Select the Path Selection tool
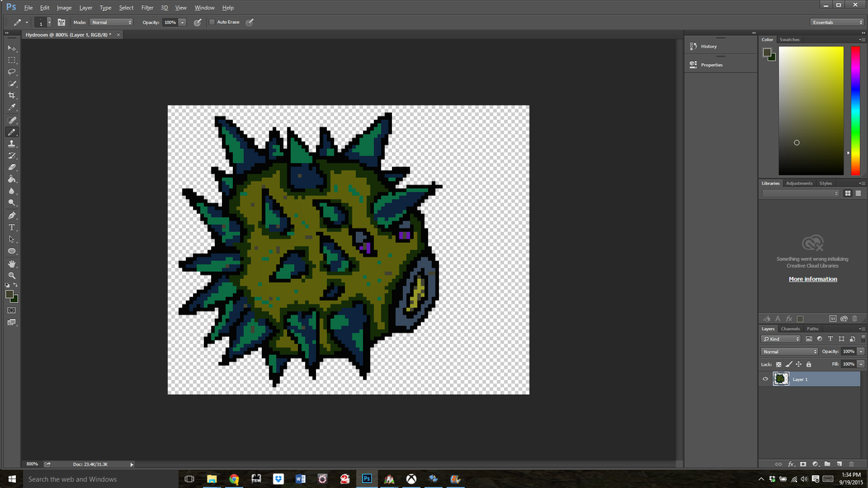Image resolution: width=868 pixels, height=488 pixels. point(12,239)
